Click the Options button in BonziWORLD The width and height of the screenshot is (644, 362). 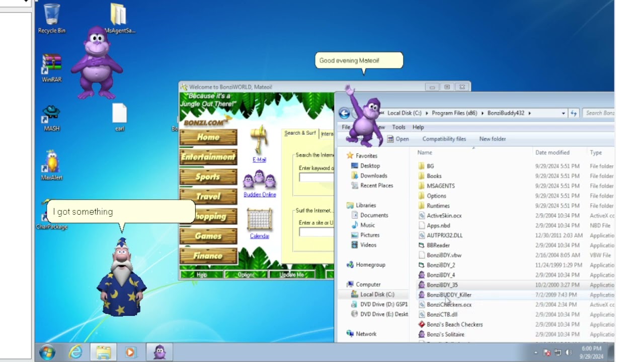[x=246, y=275]
